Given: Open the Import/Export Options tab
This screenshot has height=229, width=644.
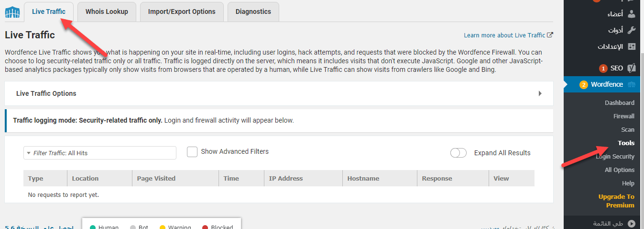Looking at the screenshot, I should tap(182, 11).
